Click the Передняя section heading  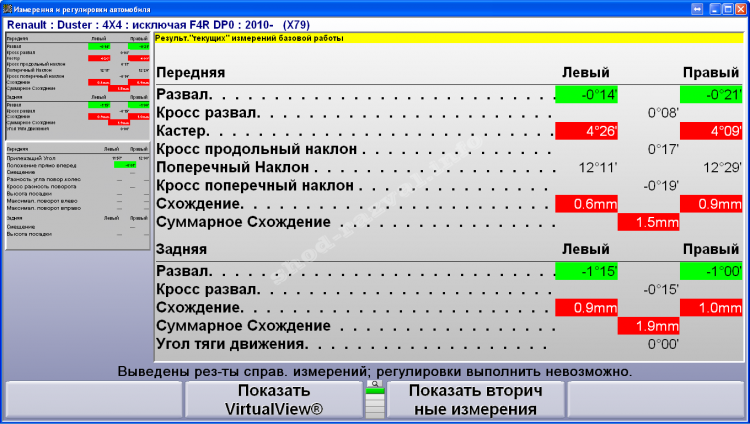pos(190,72)
